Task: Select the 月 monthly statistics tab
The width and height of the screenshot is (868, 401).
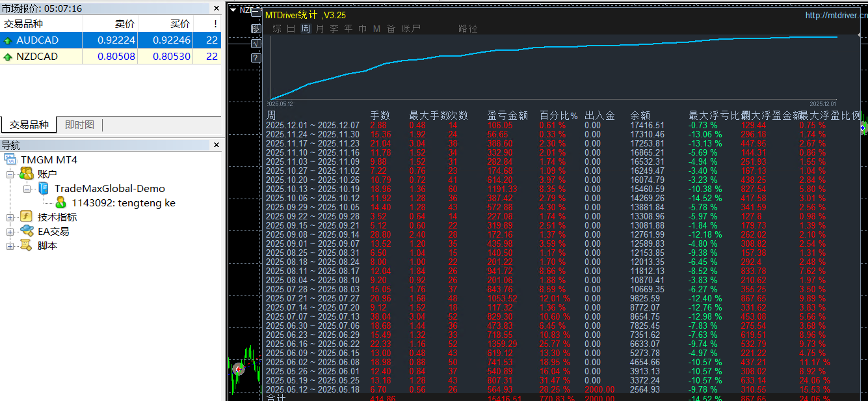Action: pyautogui.click(x=319, y=29)
